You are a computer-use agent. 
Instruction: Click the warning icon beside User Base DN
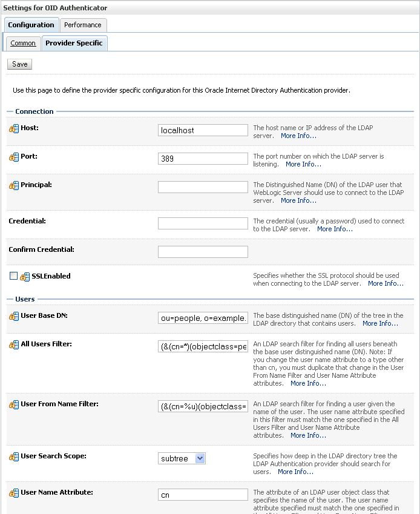coord(14,317)
